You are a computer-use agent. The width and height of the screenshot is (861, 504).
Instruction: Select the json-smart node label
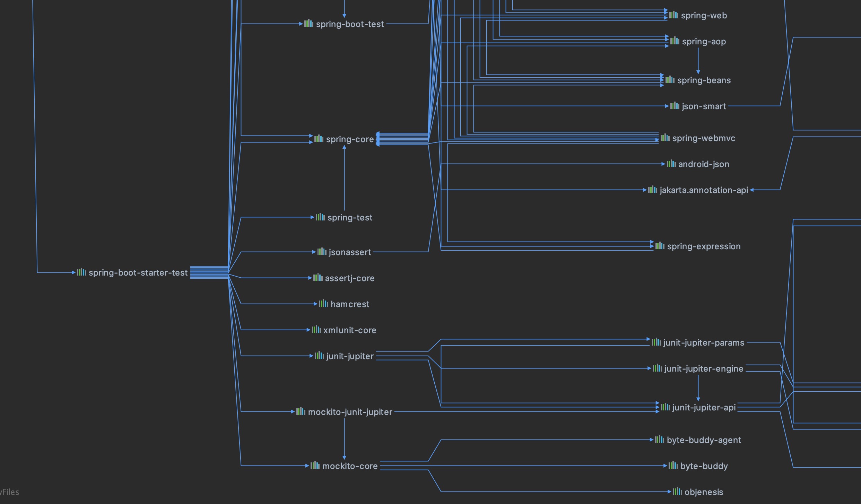pyautogui.click(x=704, y=106)
